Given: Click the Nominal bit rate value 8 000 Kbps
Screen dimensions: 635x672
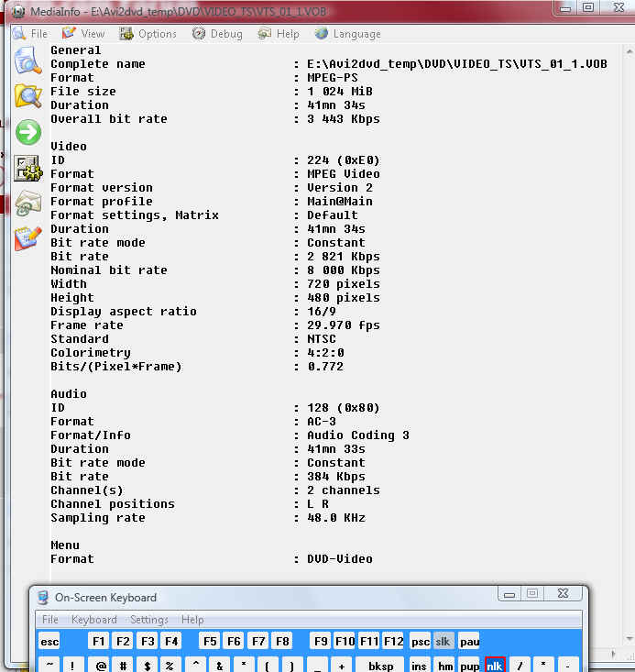Looking at the screenshot, I should (x=344, y=270).
